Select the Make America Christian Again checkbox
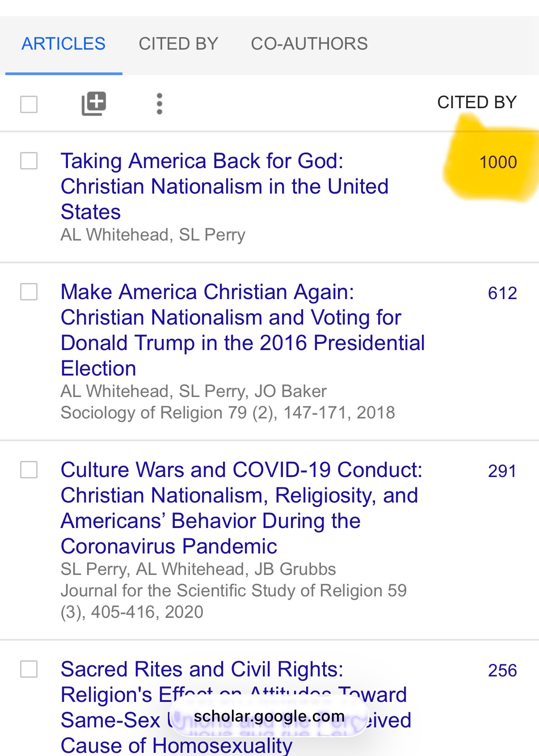The height and width of the screenshot is (756, 539). point(29,292)
